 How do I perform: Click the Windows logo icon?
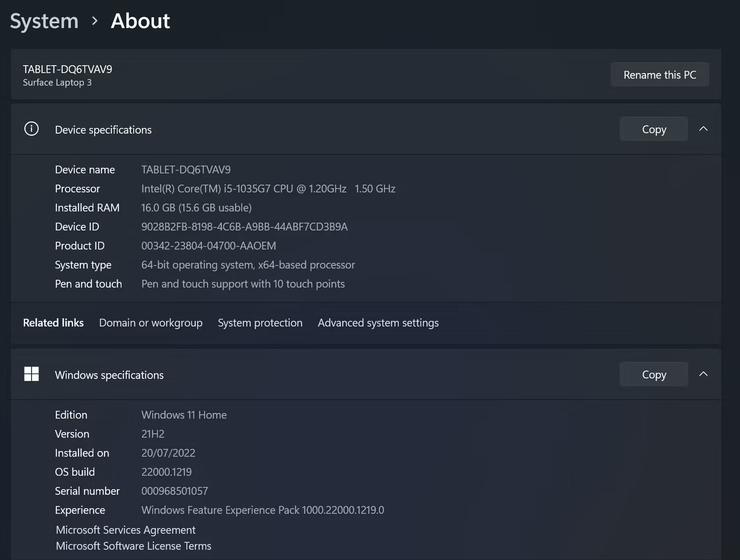tap(32, 374)
